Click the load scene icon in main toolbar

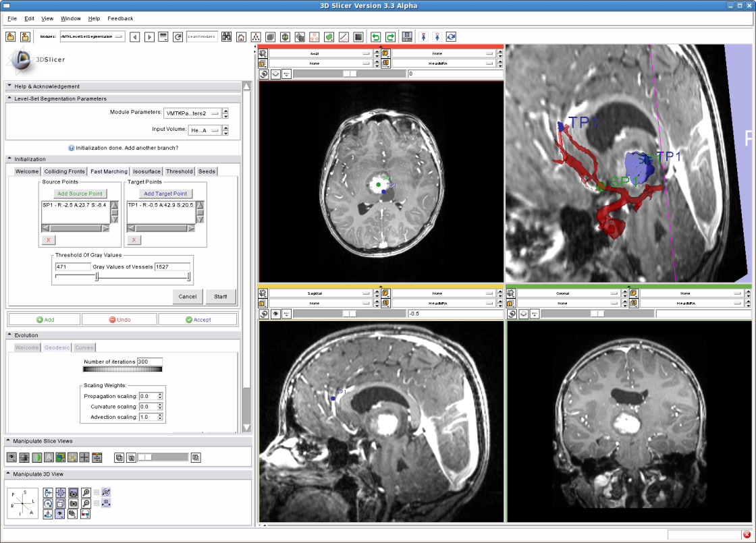11,36
